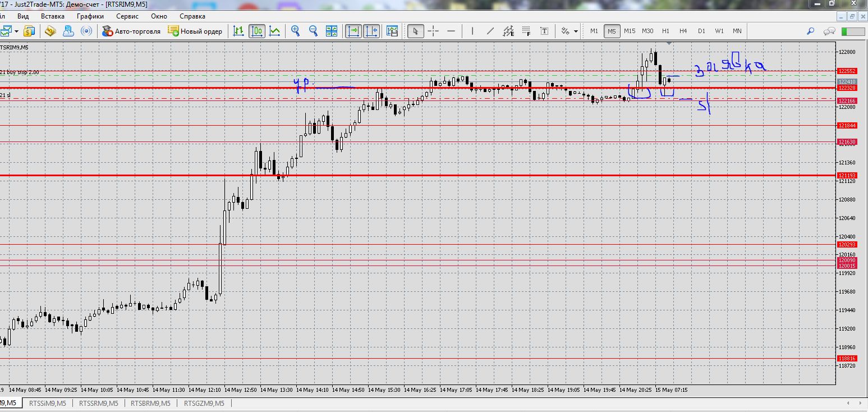Open the Вид menu
Screen dimensions: 868x412
point(23,16)
